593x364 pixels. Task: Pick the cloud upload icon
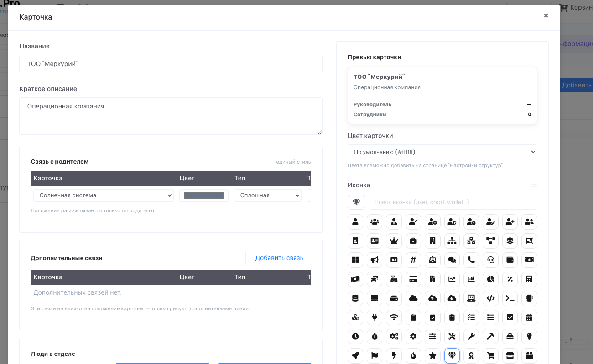432,298
